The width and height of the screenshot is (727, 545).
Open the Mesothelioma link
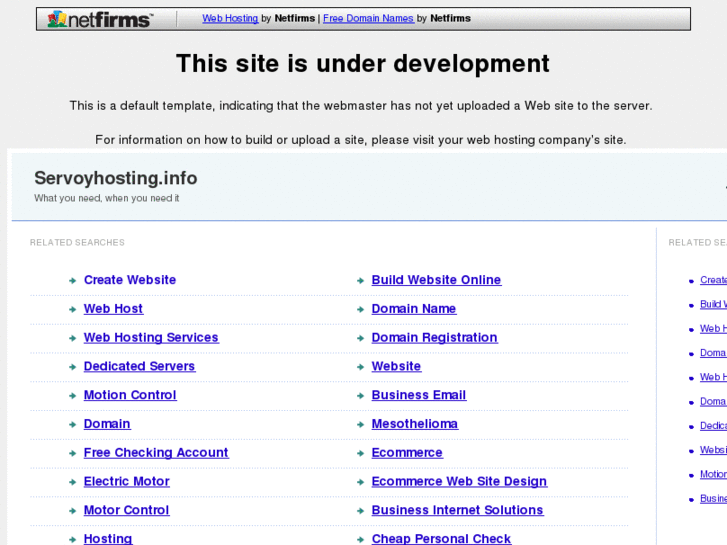(415, 424)
